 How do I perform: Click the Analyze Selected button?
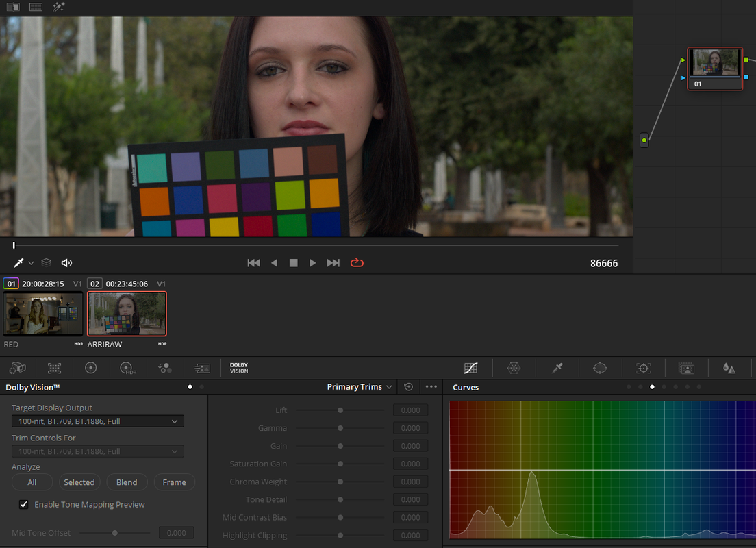click(x=79, y=482)
